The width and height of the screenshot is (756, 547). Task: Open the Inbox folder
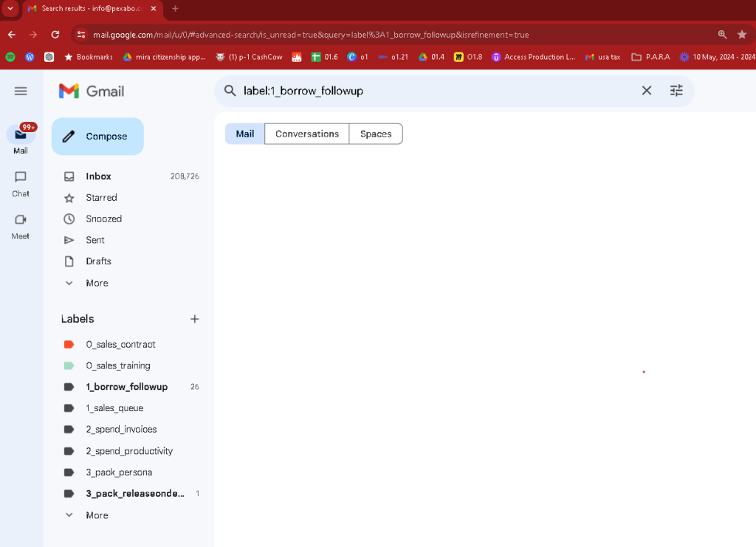pos(131,176)
